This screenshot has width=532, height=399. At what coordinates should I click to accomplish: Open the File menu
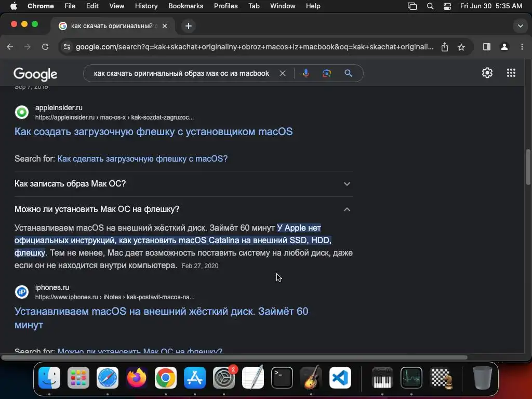point(70,6)
